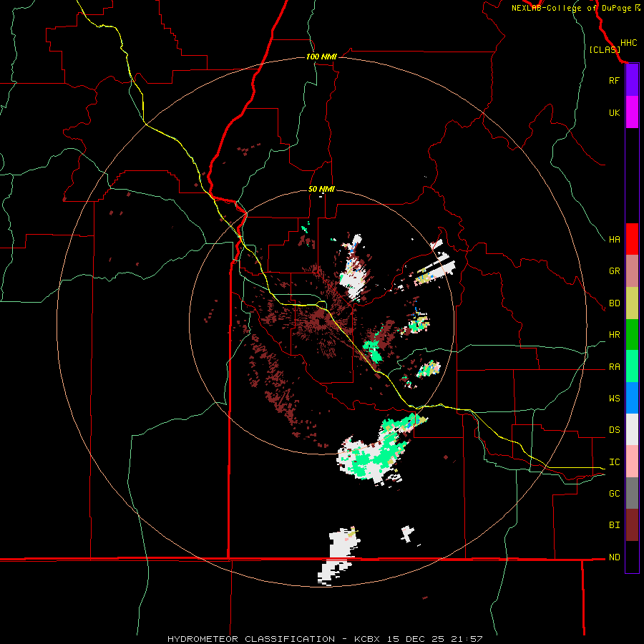Image resolution: width=644 pixels, height=644 pixels.
Task: Click the WS legend label
Action: (x=614, y=399)
